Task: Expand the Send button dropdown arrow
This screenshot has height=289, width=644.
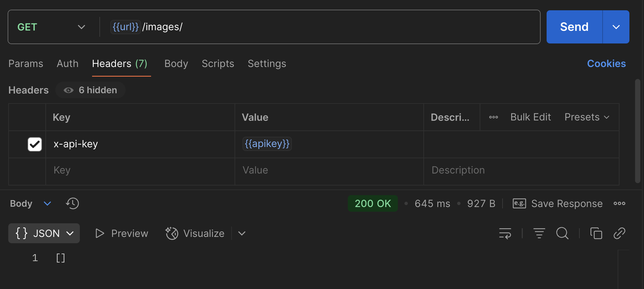Action: pyautogui.click(x=616, y=27)
